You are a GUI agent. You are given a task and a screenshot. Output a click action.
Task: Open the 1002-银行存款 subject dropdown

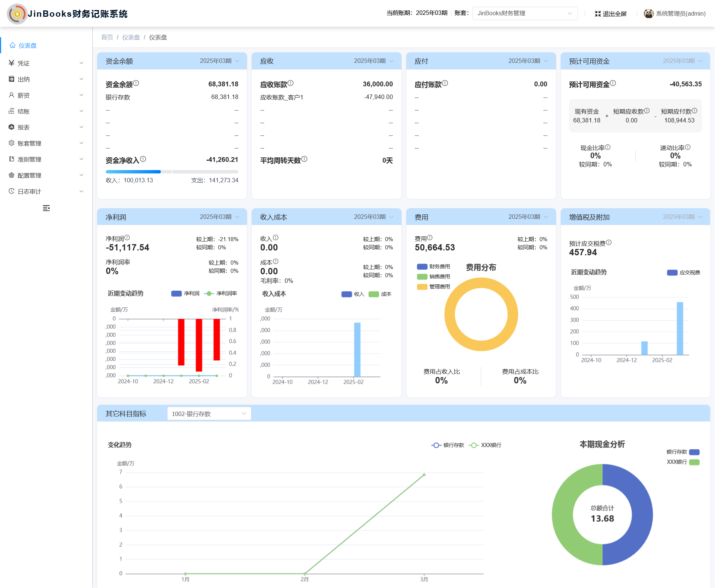(x=209, y=413)
